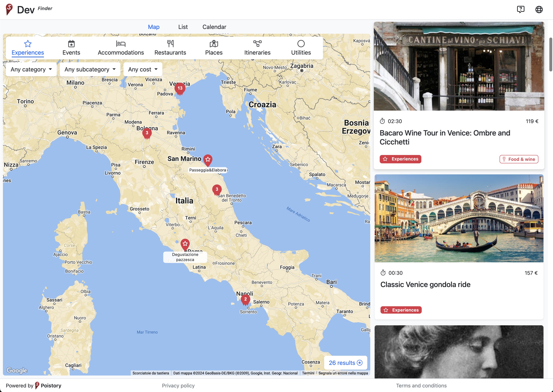
Task: Click the timer icon beside 02:30
Action: pyautogui.click(x=382, y=121)
